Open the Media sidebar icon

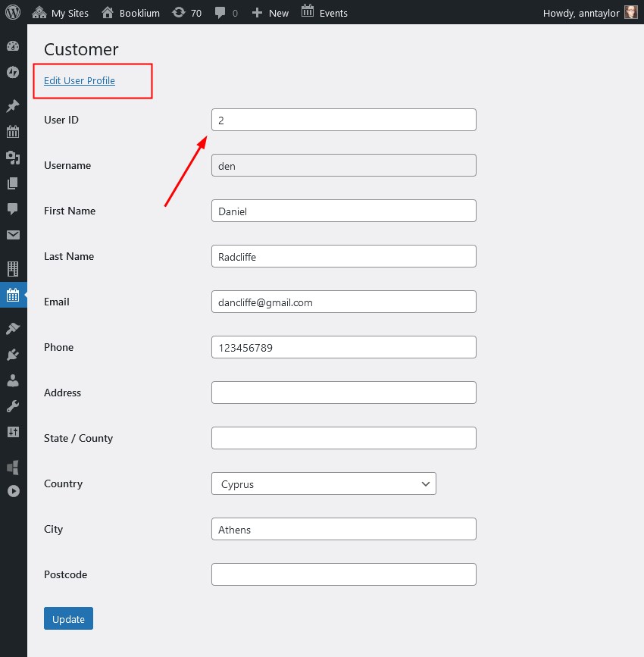pyautogui.click(x=13, y=158)
